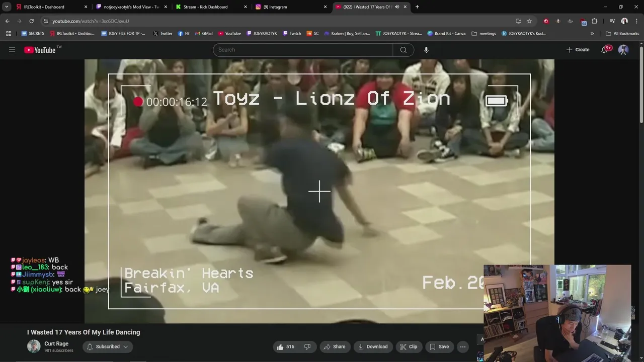Screen dimensions: 644x362
Task: Click the address bar URL
Action: [91, 21]
